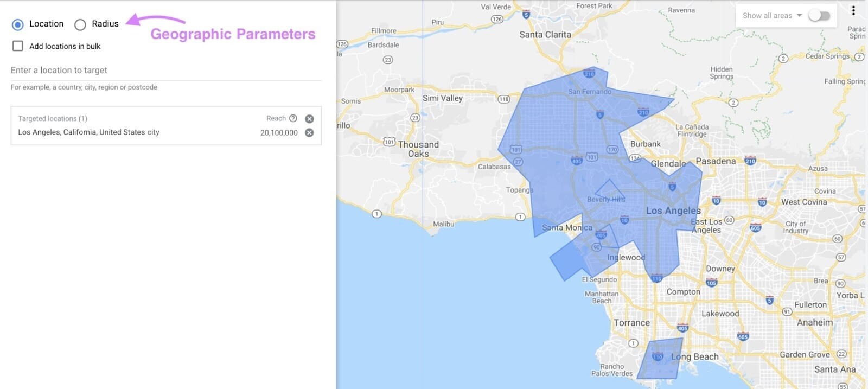Click the Thousand Oaks map label
The image size is (868, 389).
click(x=418, y=149)
